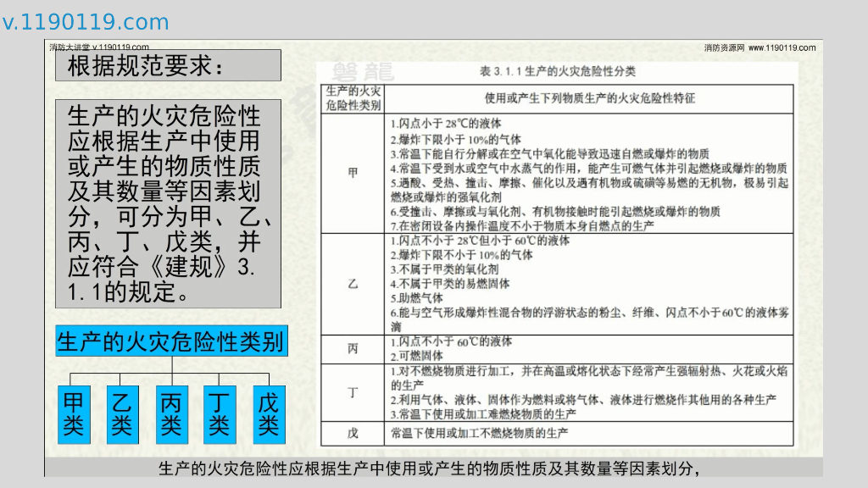Click the v.1190119.com watermark link
This screenshot has width=868, height=488.
tap(86, 22)
